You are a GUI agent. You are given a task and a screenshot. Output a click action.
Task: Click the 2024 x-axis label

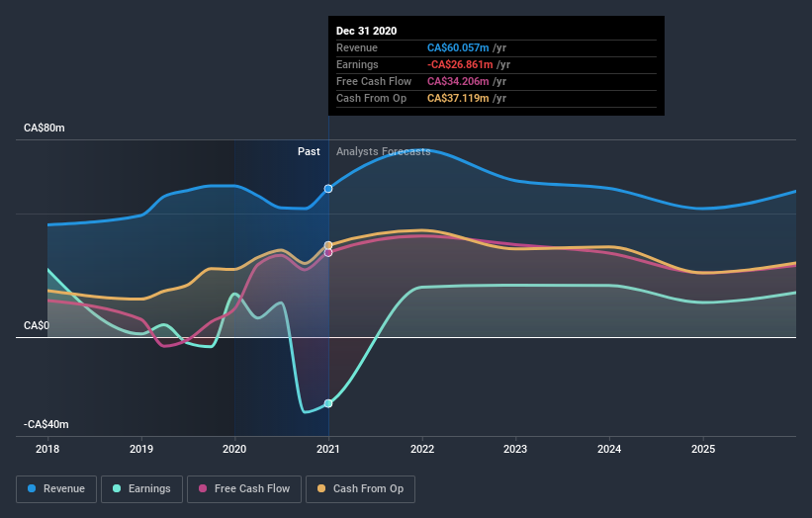609,449
